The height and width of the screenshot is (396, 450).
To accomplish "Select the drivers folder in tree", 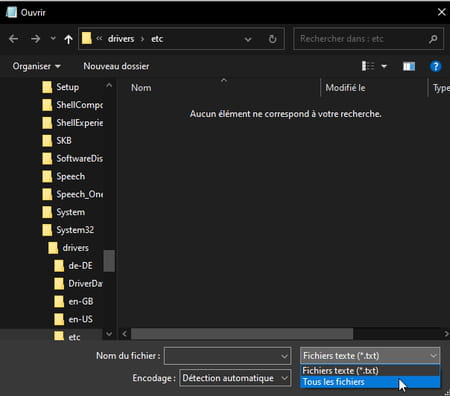I will coord(69,248).
